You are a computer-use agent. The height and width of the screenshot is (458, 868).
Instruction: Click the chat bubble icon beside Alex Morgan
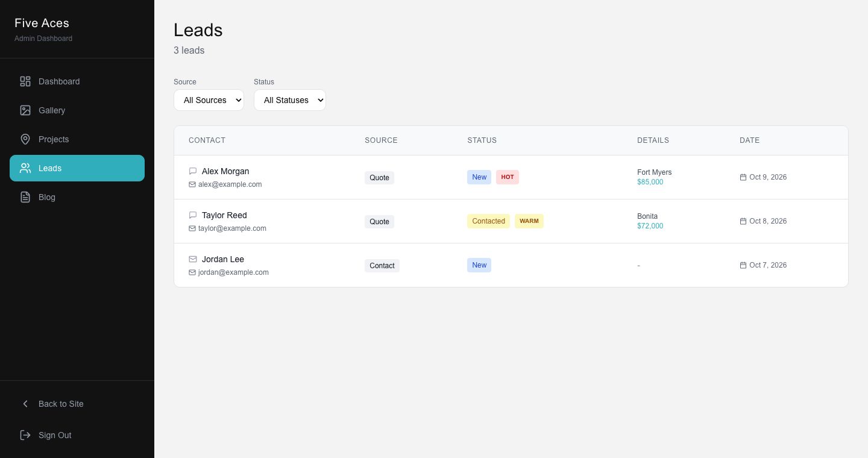tap(193, 171)
